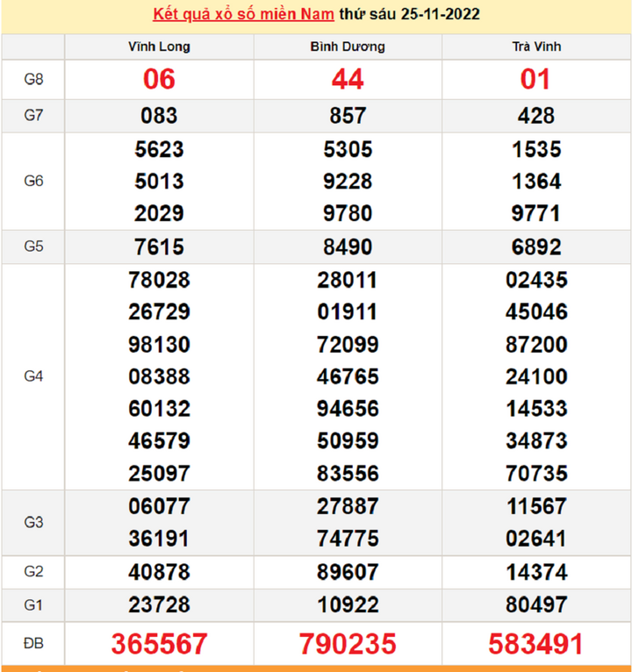Click the G6 row label
This screenshot has height=672, width=632.
[x=33, y=181]
